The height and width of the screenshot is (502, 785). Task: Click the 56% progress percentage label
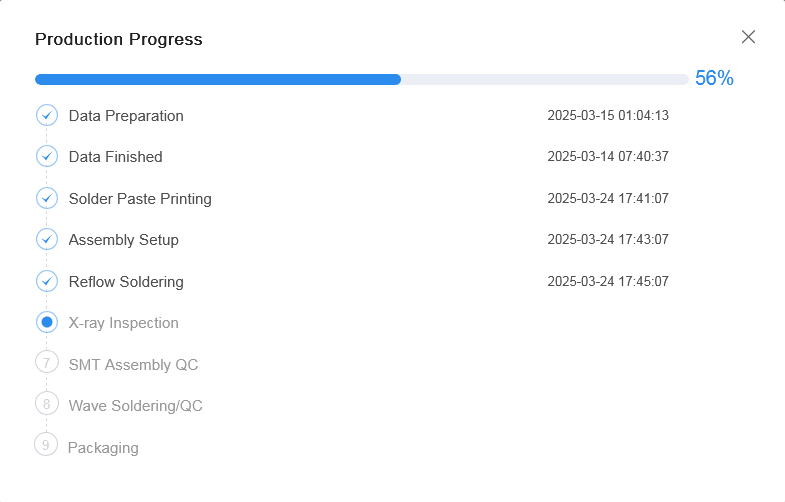[x=714, y=78]
